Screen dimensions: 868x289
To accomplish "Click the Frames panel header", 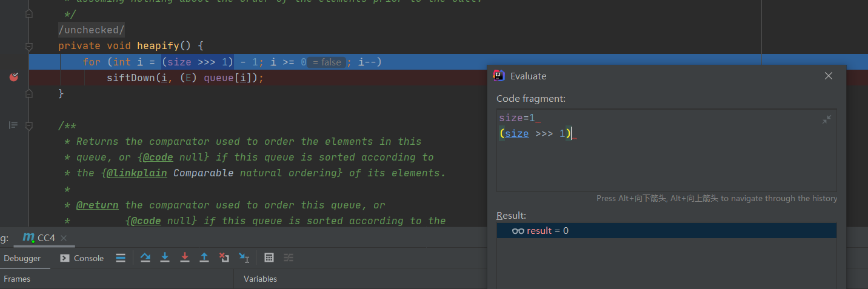I will click(17, 279).
